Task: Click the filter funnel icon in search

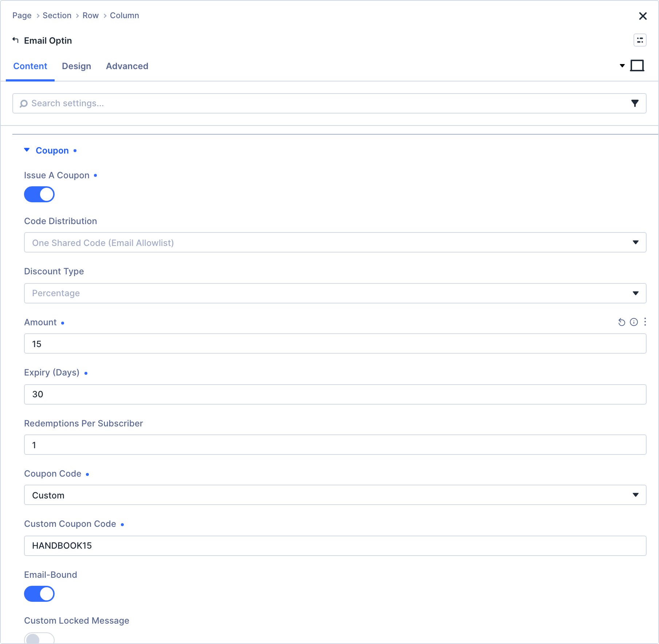Action: [635, 103]
